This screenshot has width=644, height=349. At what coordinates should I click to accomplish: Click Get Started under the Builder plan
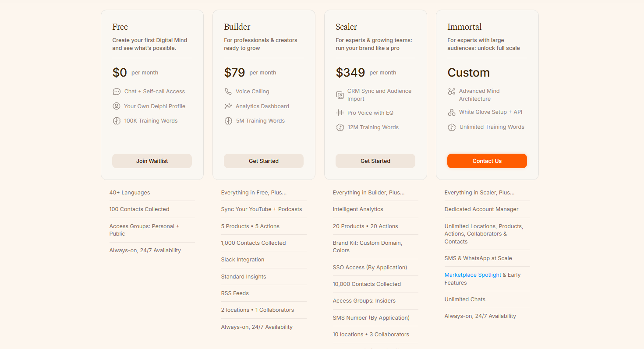coord(264,161)
